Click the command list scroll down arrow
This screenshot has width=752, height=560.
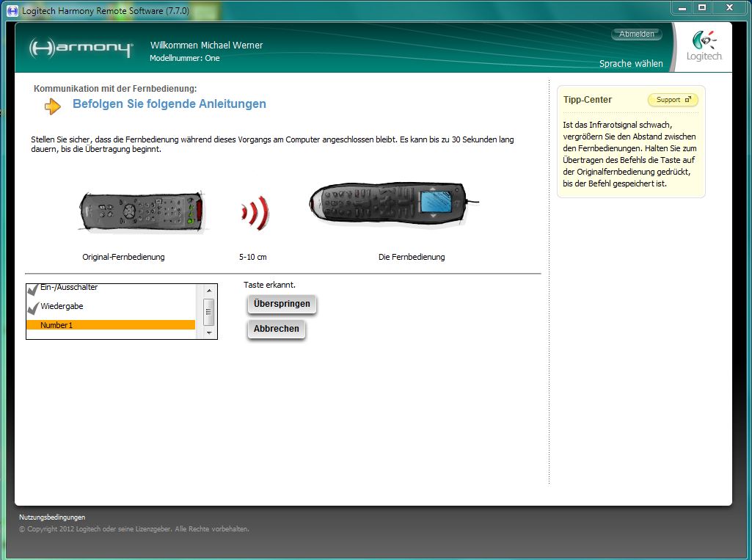(x=209, y=332)
